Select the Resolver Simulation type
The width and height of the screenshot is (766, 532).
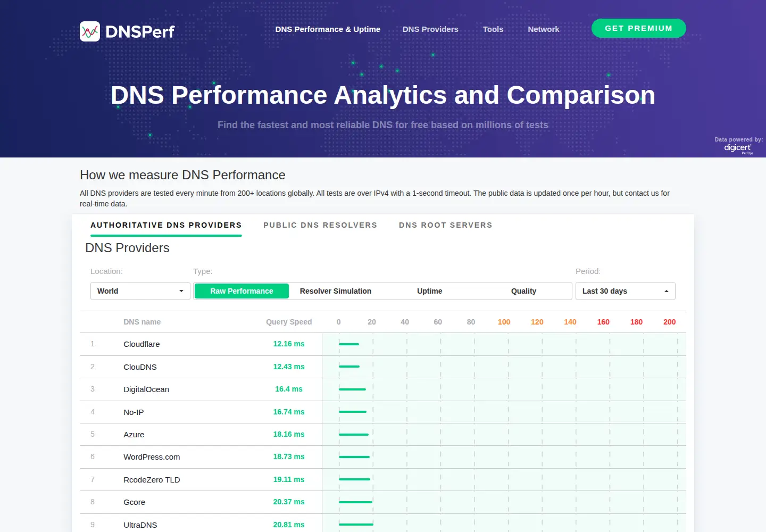[x=336, y=291]
